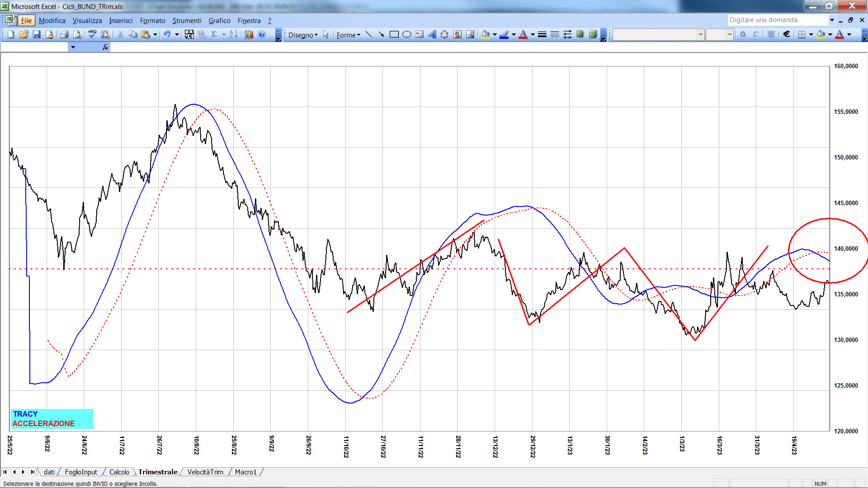The image size is (868, 488).
Task: Open the Inserisci menu
Action: click(121, 20)
